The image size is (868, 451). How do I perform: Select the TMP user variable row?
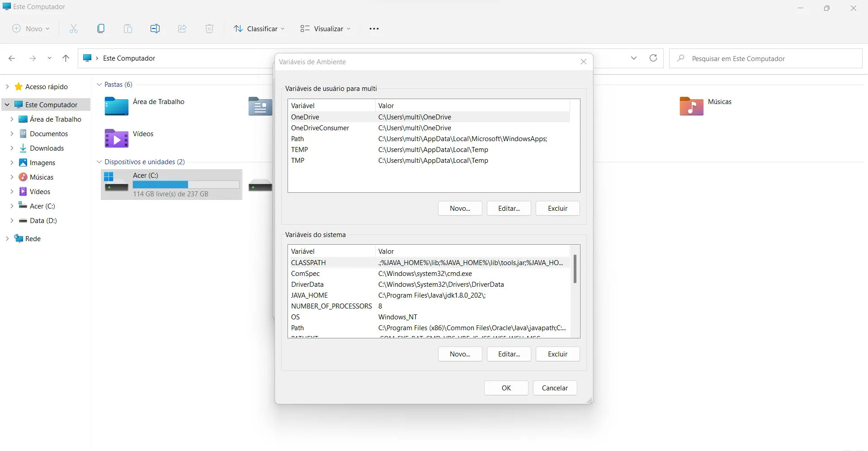[x=429, y=160]
